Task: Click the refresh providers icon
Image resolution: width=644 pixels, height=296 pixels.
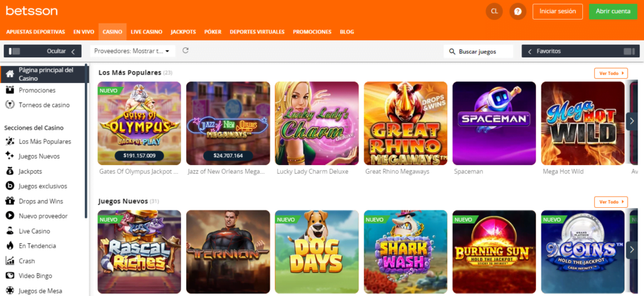Action: 186,50
